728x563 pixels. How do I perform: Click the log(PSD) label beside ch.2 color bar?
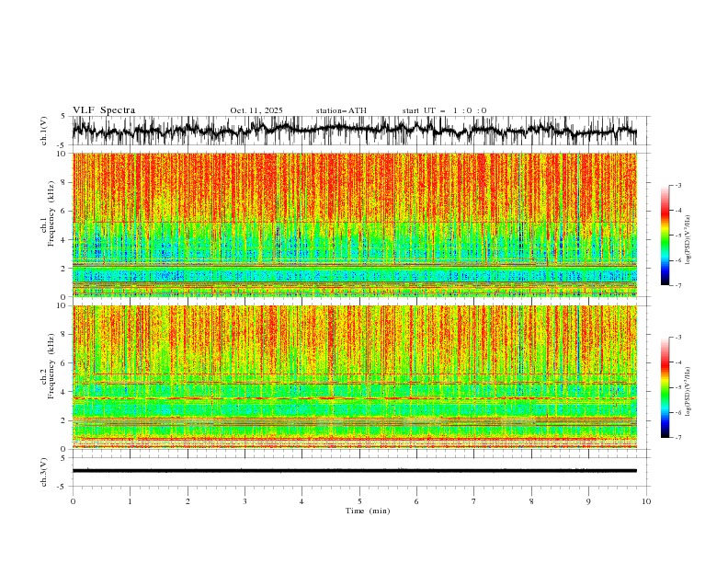(x=688, y=392)
